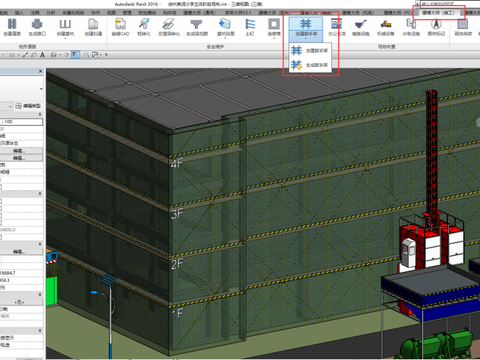Expand the scaffold split-button dropdown arrow

306,39
